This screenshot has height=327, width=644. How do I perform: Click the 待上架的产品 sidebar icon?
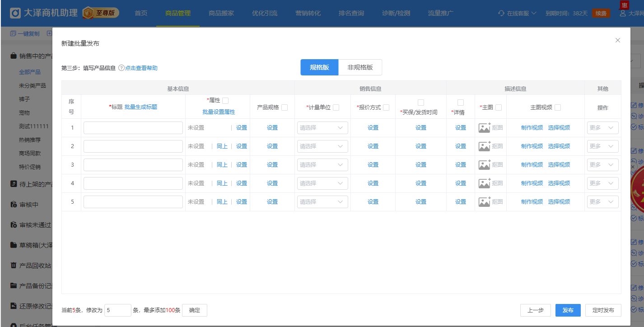(x=14, y=184)
